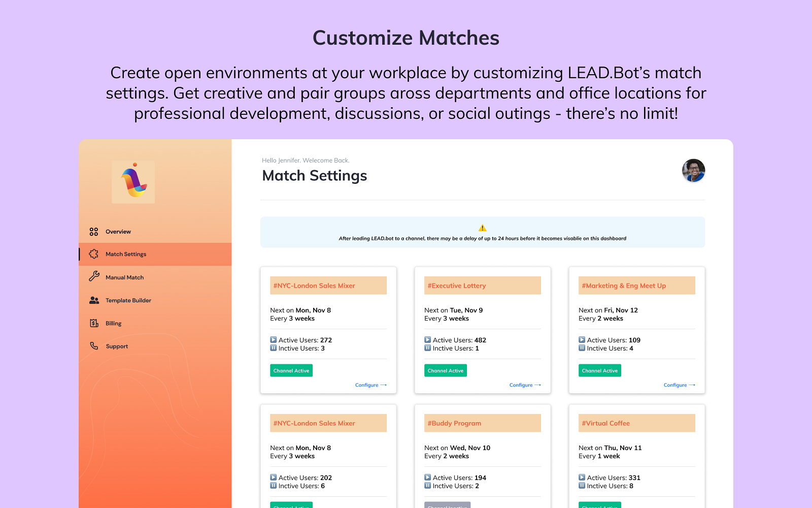Click the Configure arrow for first NYC-London Sales Mixer
The image size is (812, 508).
coord(384,385)
